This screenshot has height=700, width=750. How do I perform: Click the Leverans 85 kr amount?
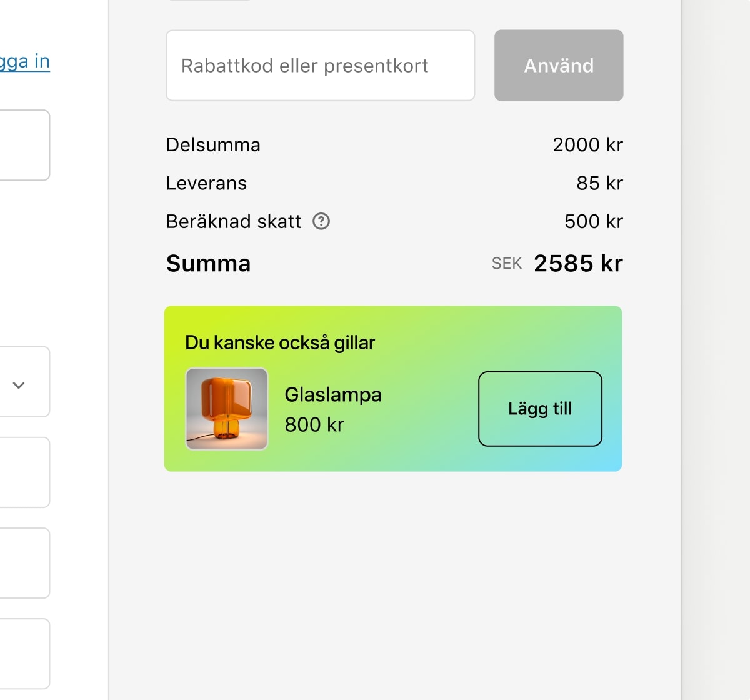(x=599, y=183)
